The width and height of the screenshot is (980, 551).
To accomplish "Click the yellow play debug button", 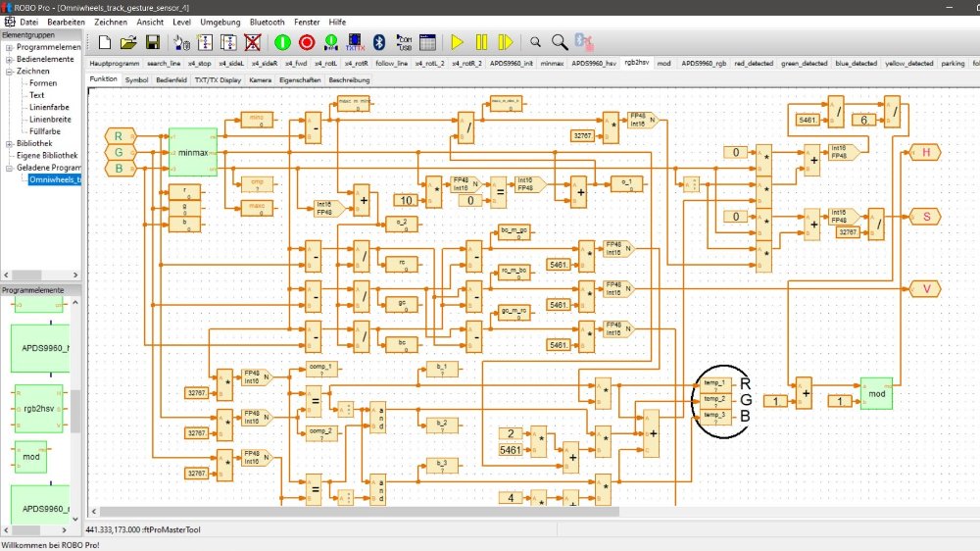I will coord(457,42).
